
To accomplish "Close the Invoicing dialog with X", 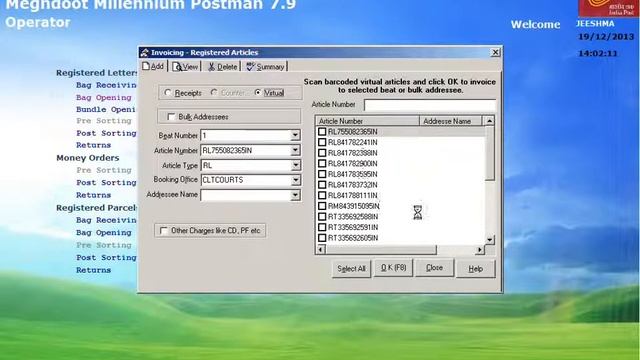I will (x=495, y=52).
